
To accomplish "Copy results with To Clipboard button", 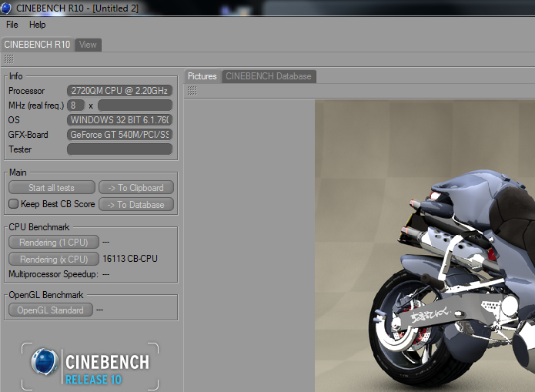I will pos(136,187).
